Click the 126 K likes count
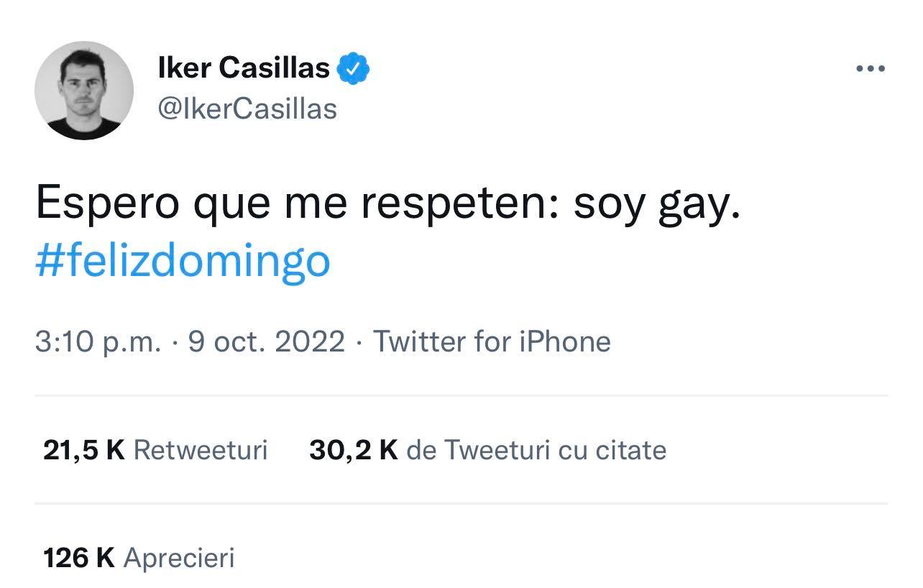The width and height of the screenshot is (923, 588). (79, 558)
